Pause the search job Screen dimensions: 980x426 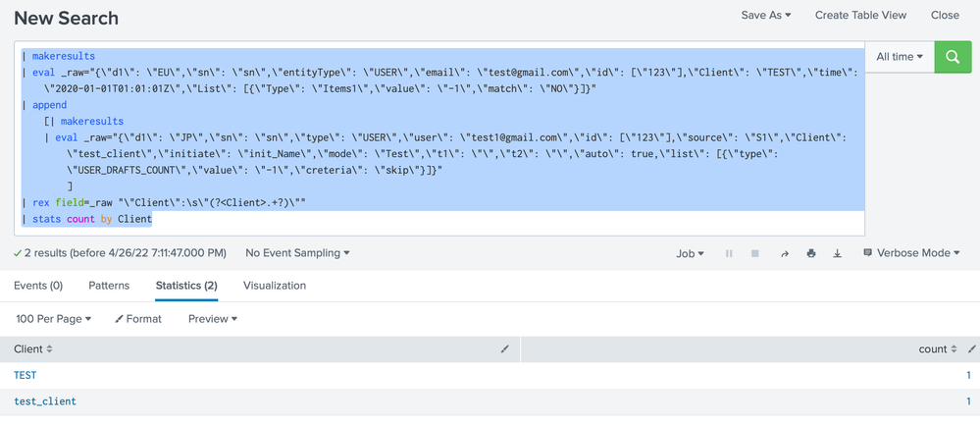click(729, 253)
